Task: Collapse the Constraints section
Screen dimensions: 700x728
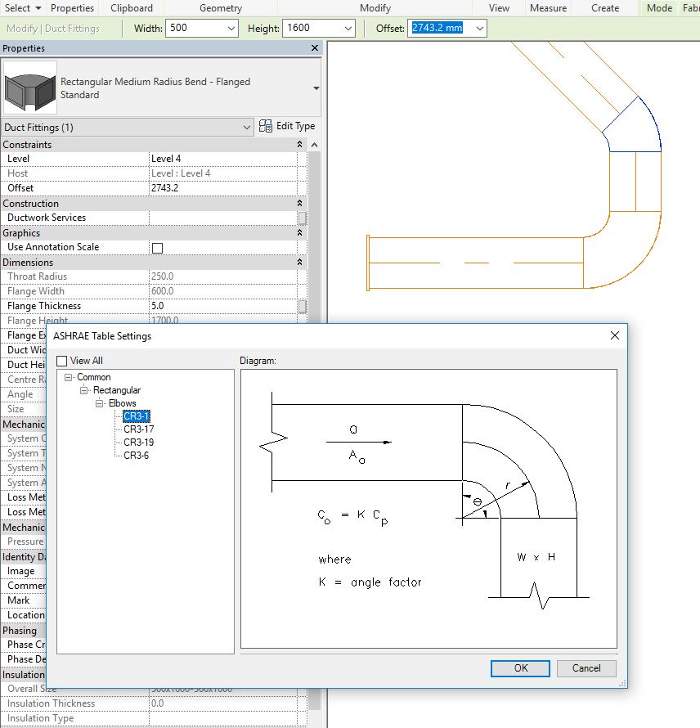Action: point(299,145)
